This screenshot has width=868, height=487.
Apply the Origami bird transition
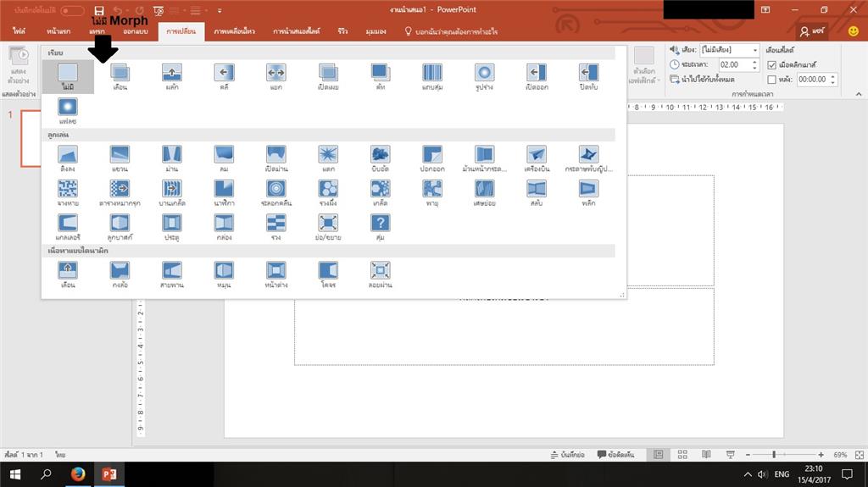pyautogui.click(x=588, y=158)
